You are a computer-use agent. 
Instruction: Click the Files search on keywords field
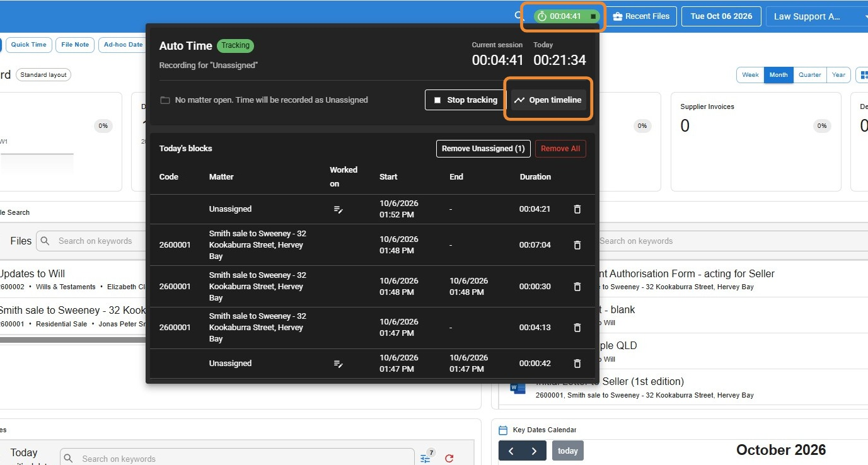click(91, 241)
